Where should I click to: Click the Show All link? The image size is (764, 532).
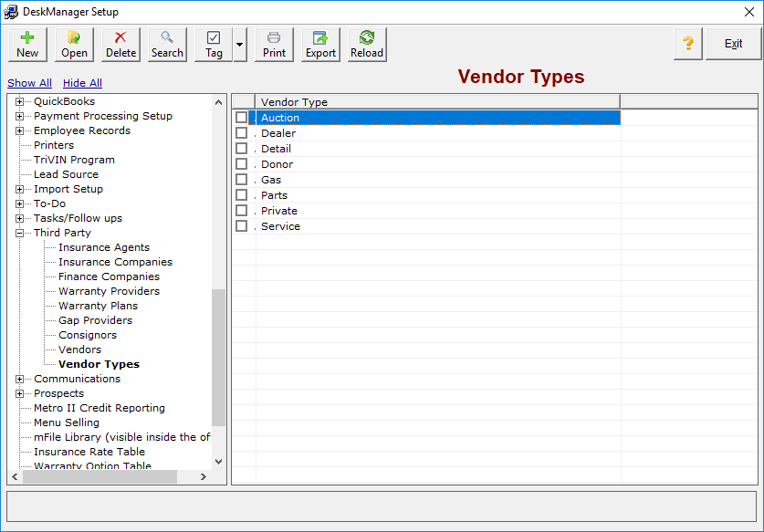[29, 82]
